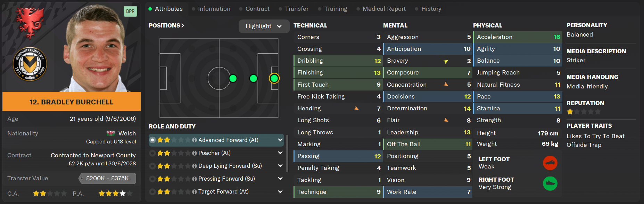Click info icon beside Target Forward role
Image resolution: width=644 pixels, height=204 pixels.
pyautogui.click(x=195, y=192)
